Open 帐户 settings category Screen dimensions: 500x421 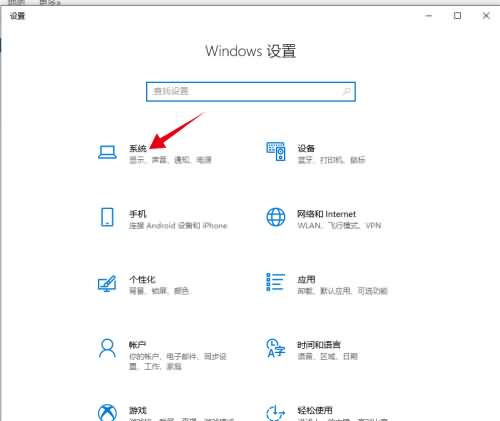coord(138,345)
